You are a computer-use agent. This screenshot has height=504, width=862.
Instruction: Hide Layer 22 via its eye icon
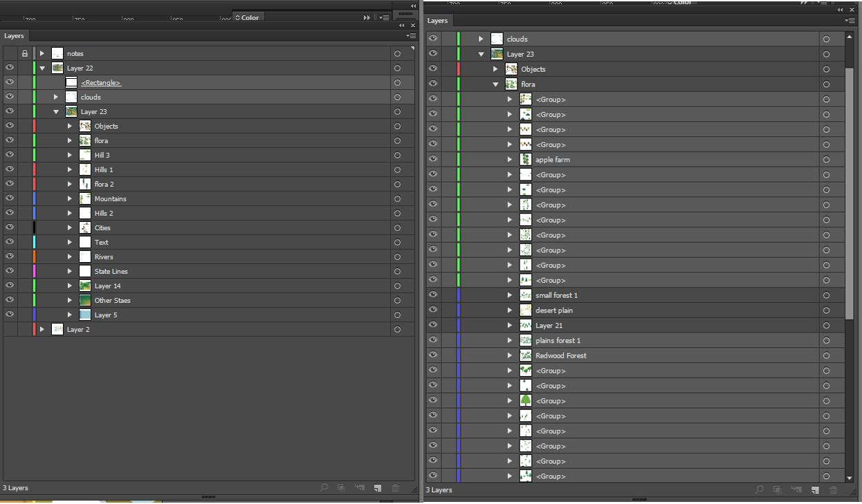(x=10, y=68)
